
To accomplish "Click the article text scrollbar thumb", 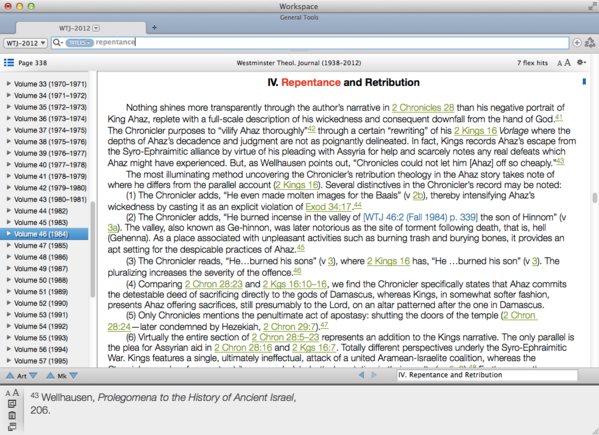I will coord(594,198).
